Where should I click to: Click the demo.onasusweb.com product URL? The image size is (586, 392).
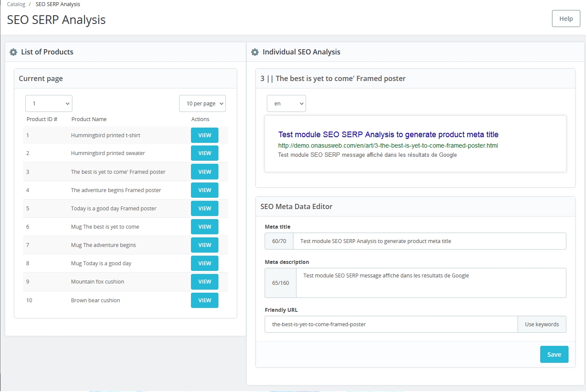click(x=388, y=145)
